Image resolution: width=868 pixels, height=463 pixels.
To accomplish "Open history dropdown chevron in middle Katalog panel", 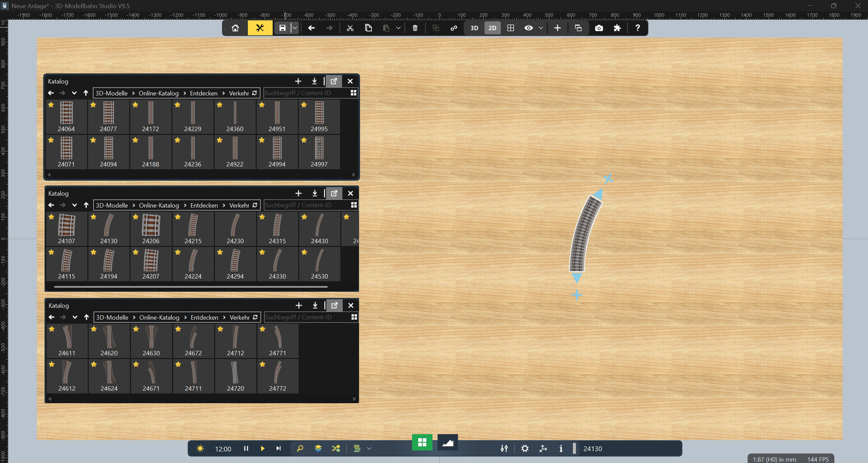I will 75,205.
